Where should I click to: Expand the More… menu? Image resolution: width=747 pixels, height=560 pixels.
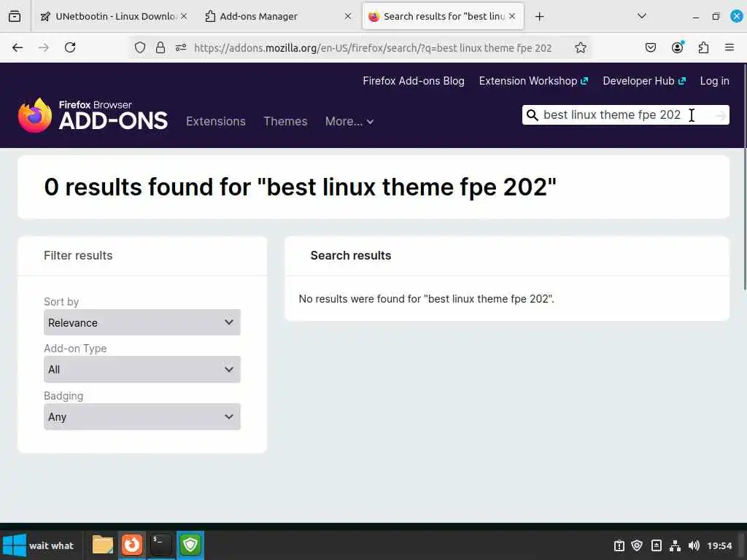point(349,122)
